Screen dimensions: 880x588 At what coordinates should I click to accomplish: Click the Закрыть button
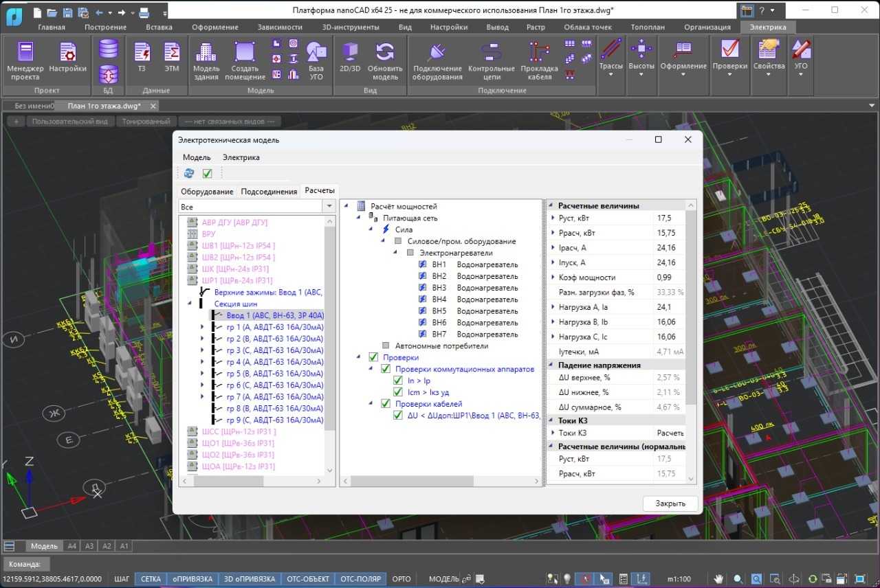670,504
